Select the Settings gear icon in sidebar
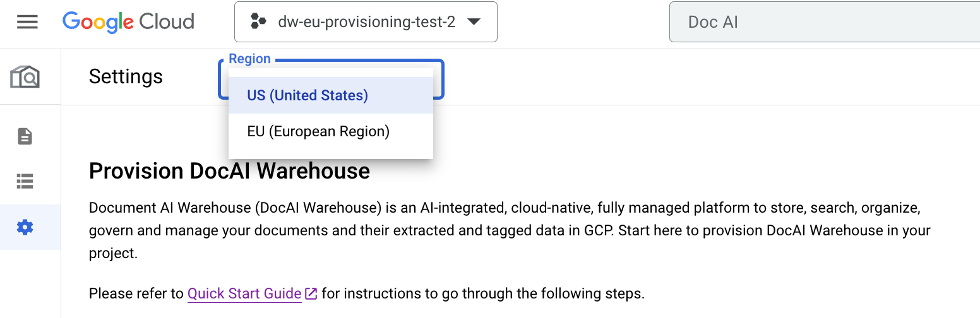This screenshot has height=318, width=980. point(25,227)
